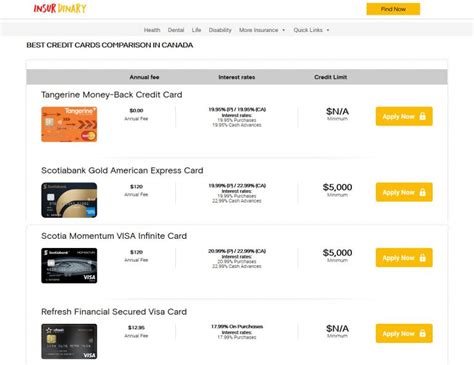The height and width of the screenshot is (365, 474).
Task: Apply Now for Refresh Financial Visa
Action: (x=404, y=333)
